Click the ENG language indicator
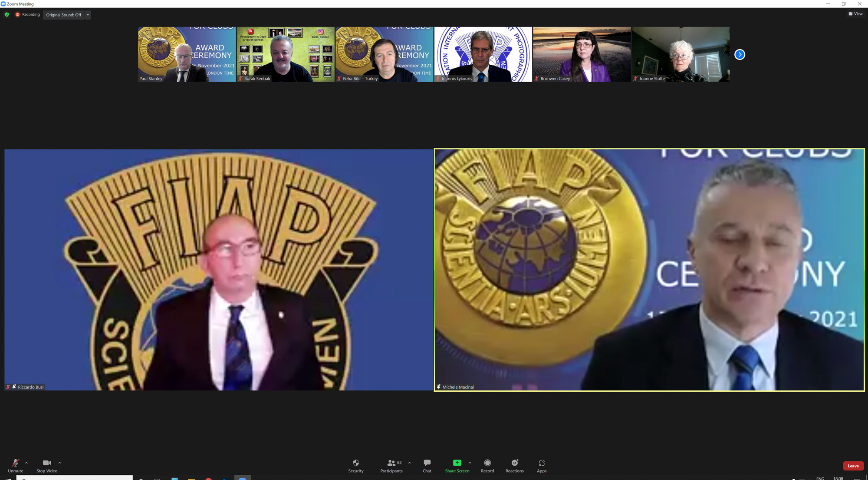 click(x=820, y=478)
